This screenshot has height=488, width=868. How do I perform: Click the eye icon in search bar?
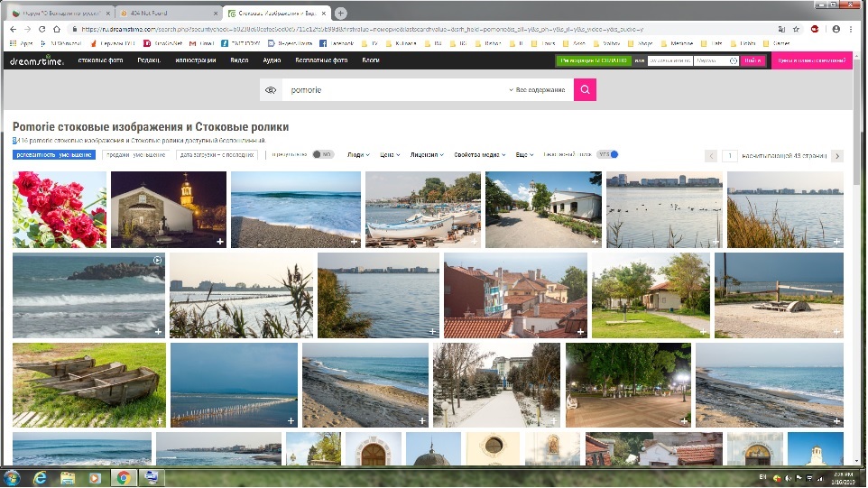point(269,90)
